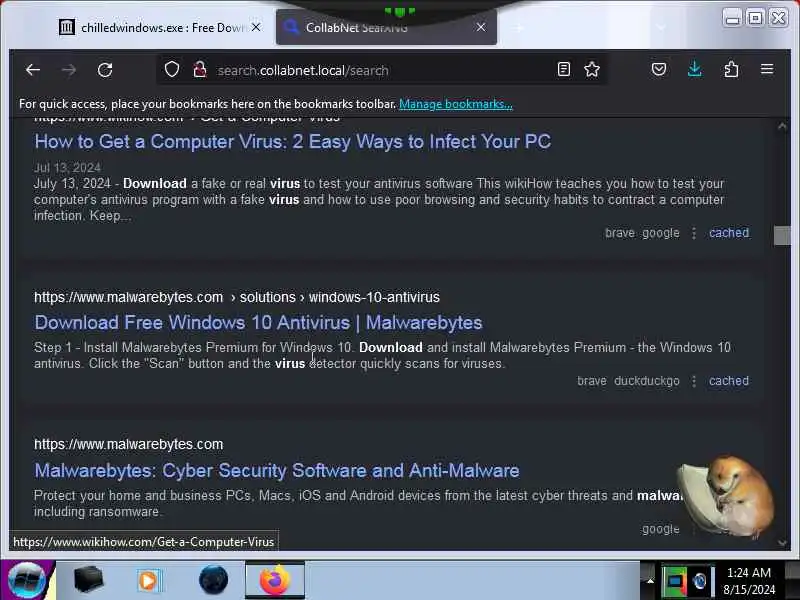Screen dimensions: 800x600
Task: Click the forward navigation arrow
Action: (x=69, y=70)
